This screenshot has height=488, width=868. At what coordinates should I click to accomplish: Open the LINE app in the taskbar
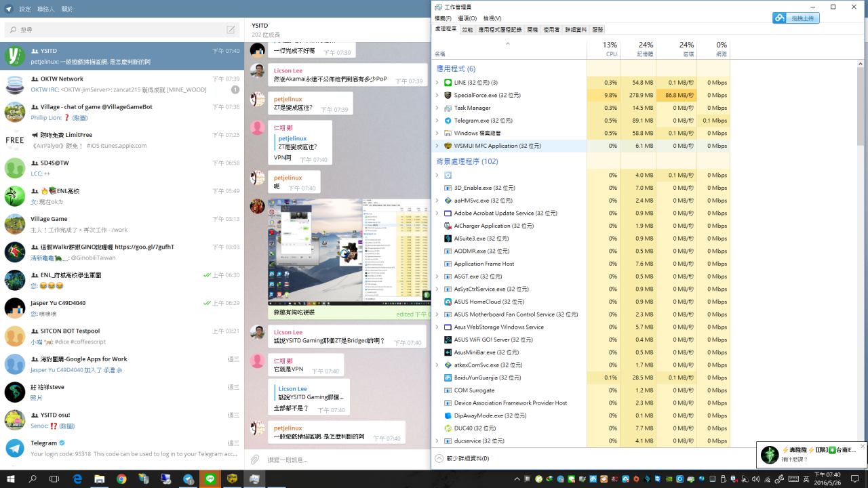210,479
